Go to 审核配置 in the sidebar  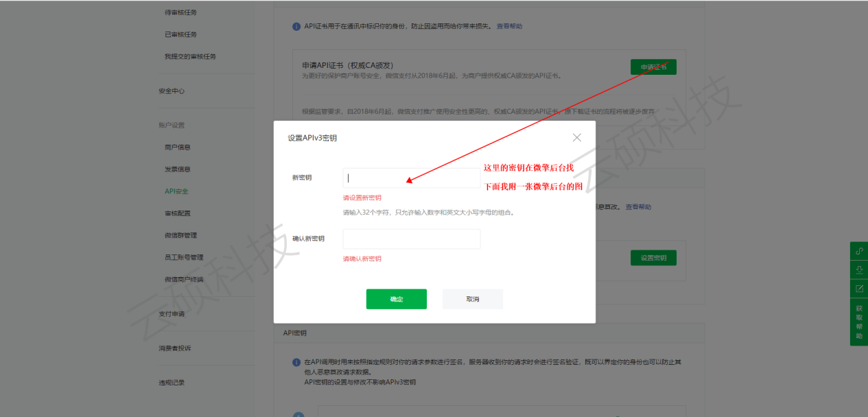point(178,213)
